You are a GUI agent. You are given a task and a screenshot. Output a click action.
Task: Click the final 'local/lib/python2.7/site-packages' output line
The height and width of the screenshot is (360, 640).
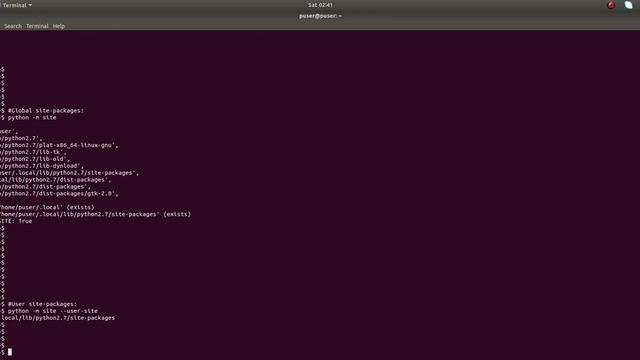58,318
